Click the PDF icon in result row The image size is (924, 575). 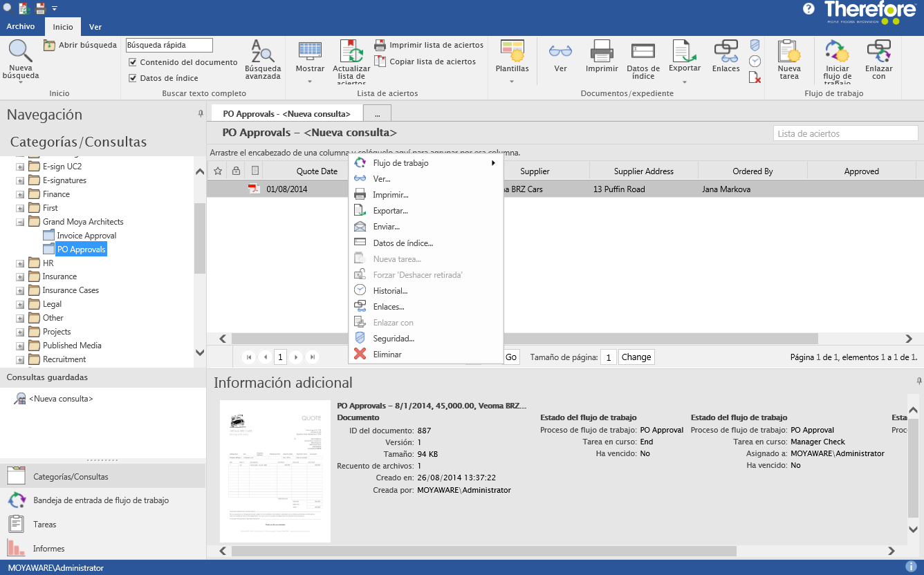coord(254,189)
